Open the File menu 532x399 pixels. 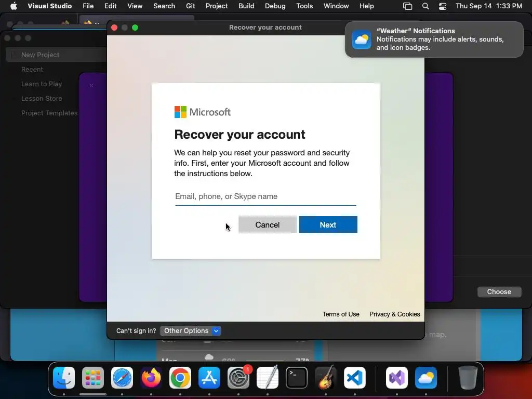pyautogui.click(x=88, y=6)
